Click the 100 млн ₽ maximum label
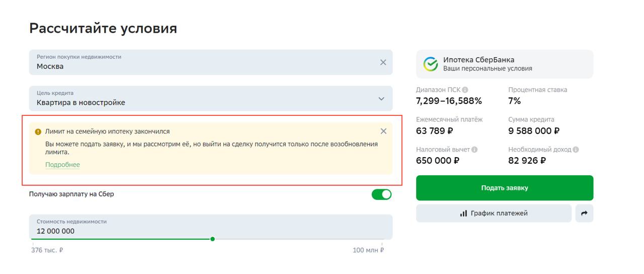Screen dimensions: 644x274 coord(368,250)
